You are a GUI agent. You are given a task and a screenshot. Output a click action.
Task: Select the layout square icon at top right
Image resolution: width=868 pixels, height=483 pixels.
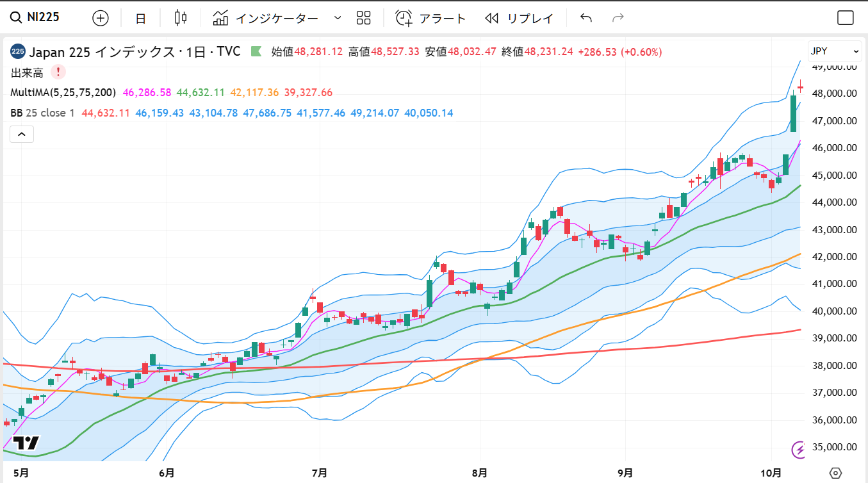[846, 18]
